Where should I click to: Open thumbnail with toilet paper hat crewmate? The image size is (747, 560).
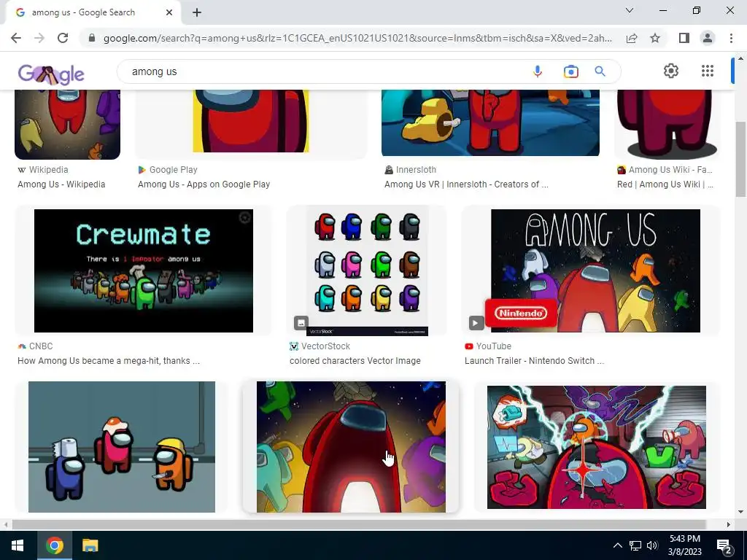(x=122, y=447)
